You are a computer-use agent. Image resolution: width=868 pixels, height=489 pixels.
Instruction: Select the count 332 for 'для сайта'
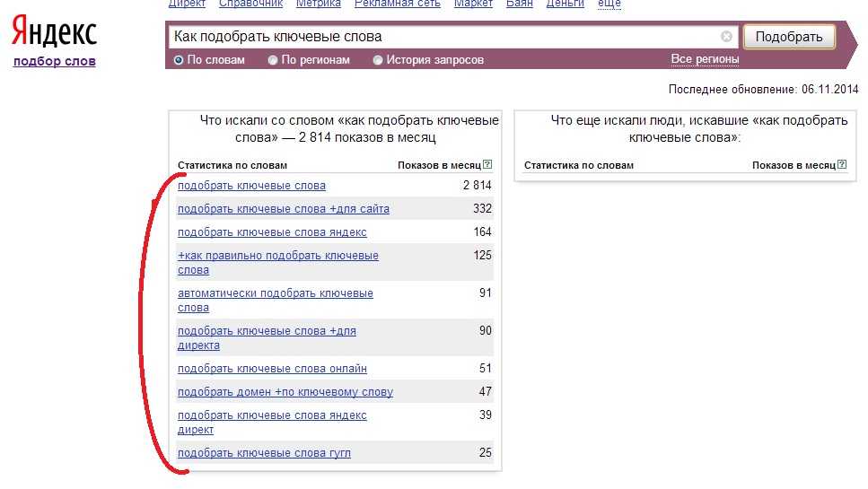pyautogui.click(x=482, y=208)
